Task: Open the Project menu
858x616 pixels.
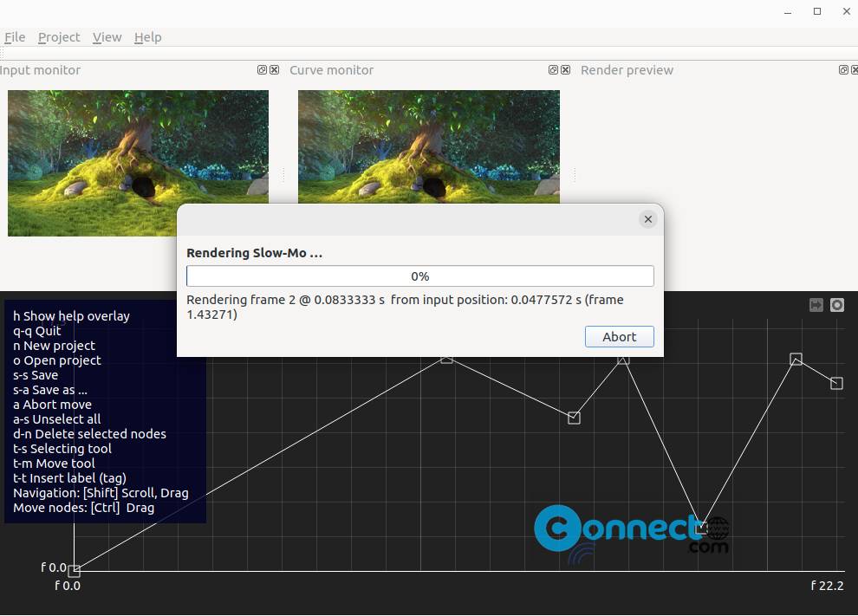Action: [59, 37]
